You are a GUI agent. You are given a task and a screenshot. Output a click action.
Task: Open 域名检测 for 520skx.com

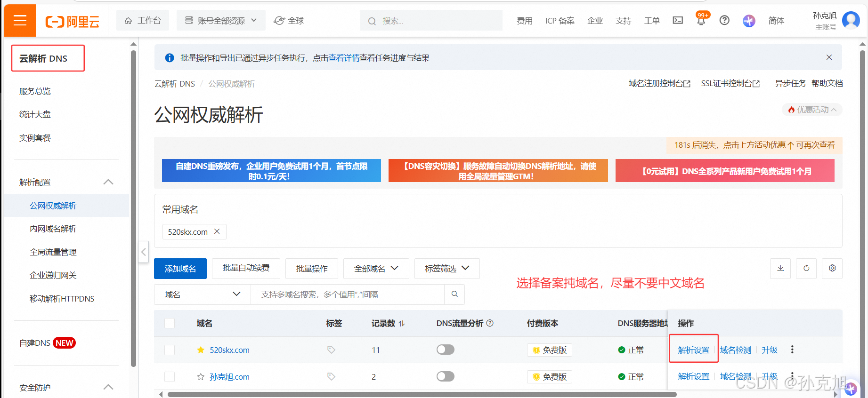(x=736, y=350)
